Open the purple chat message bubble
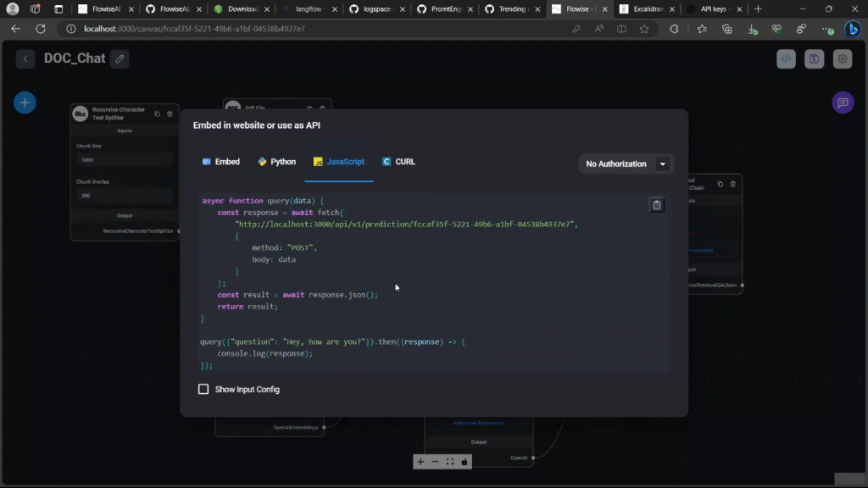The image size is (868, 488). 843,103
